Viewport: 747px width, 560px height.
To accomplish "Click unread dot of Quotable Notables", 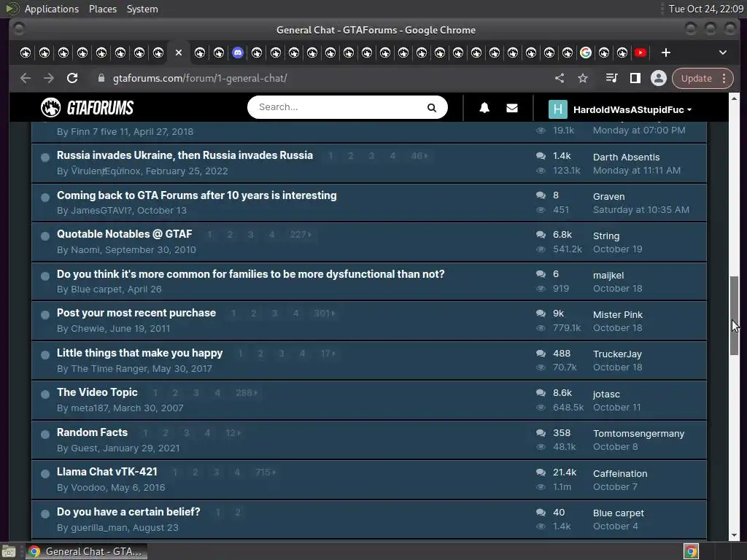I will tap(45, 236).
